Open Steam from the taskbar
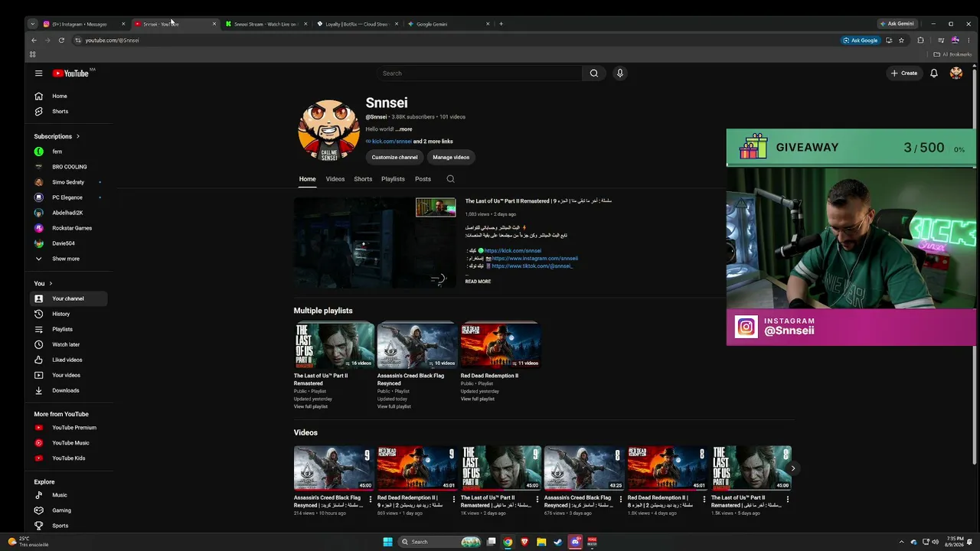 point(557,542)
